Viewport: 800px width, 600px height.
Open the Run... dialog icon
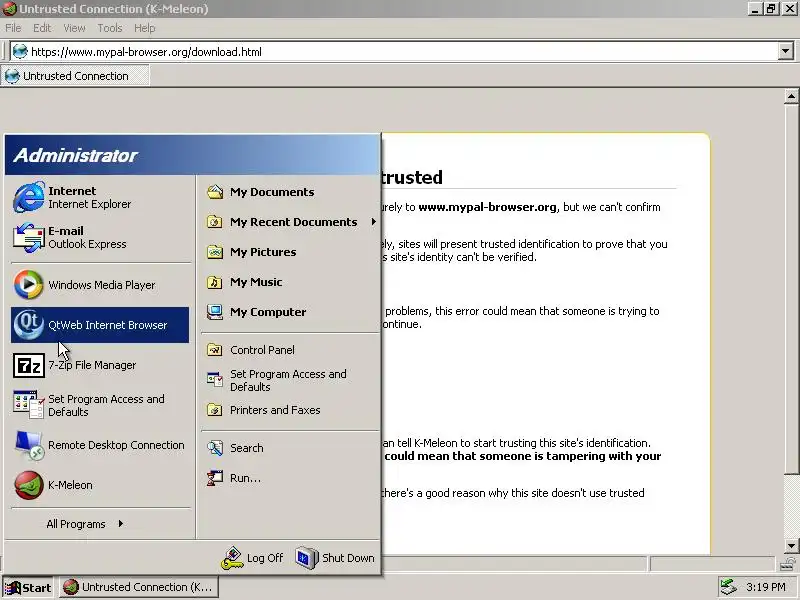point(215,478)
